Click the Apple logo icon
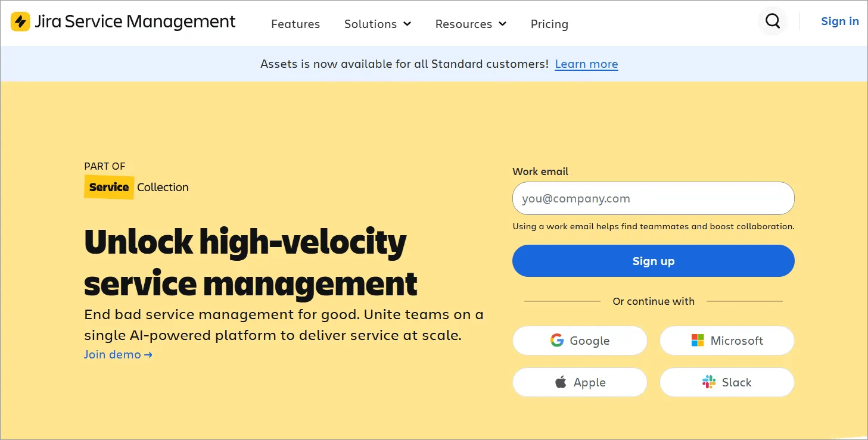868x440 pixels. 561,382
